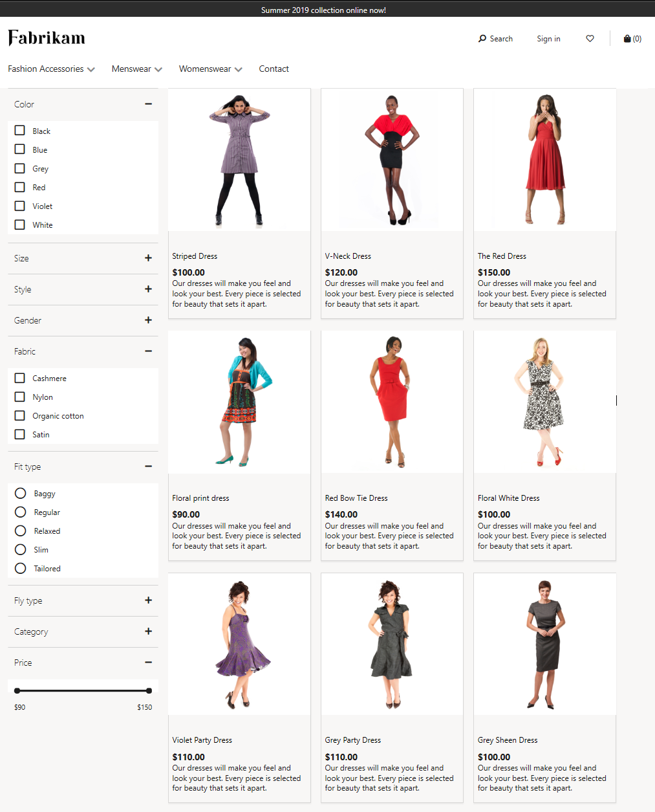Open the Striped Dress product image
Viewport: 655px width, 812px height.
pos(239,159)
